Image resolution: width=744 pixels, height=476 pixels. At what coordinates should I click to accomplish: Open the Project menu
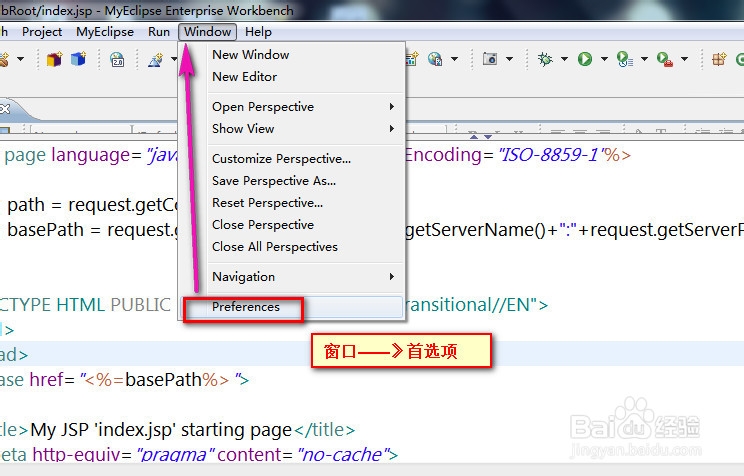pyautogui.click(x=42, y=32)
